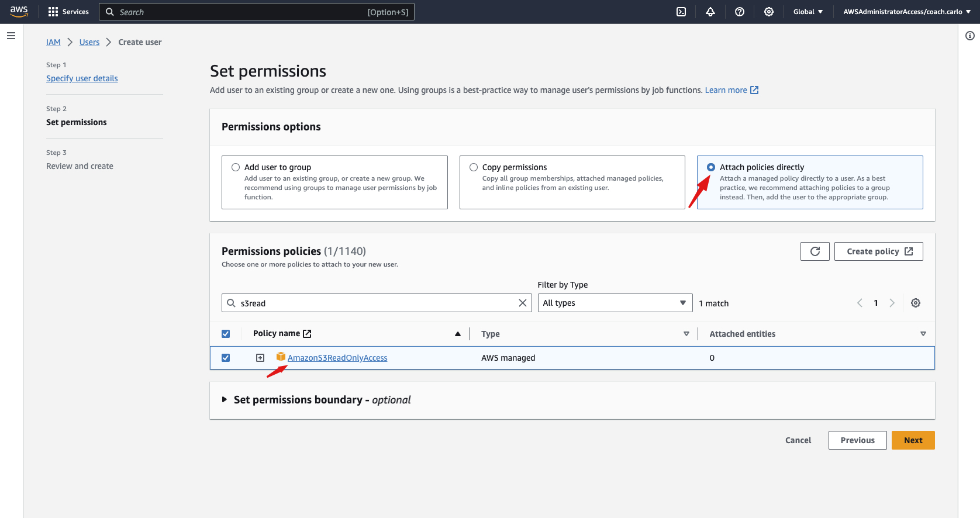This screenshot has height=518, width=980.
Task: Refresh the permissions policies list
Action: coord(815,251)
